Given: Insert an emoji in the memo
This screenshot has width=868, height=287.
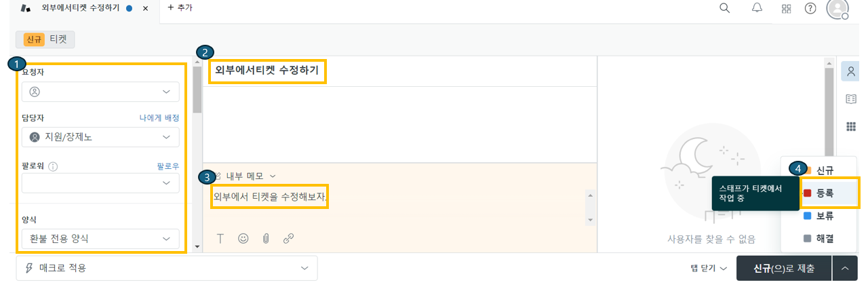Looking at the screenshot, I should [243, 238].
